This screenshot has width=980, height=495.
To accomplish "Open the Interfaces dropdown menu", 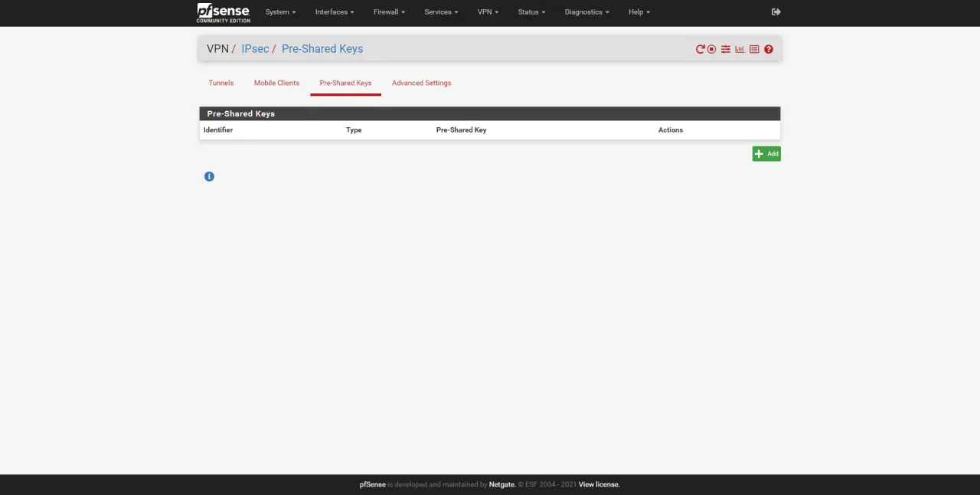I will click(x=334, y=12).
